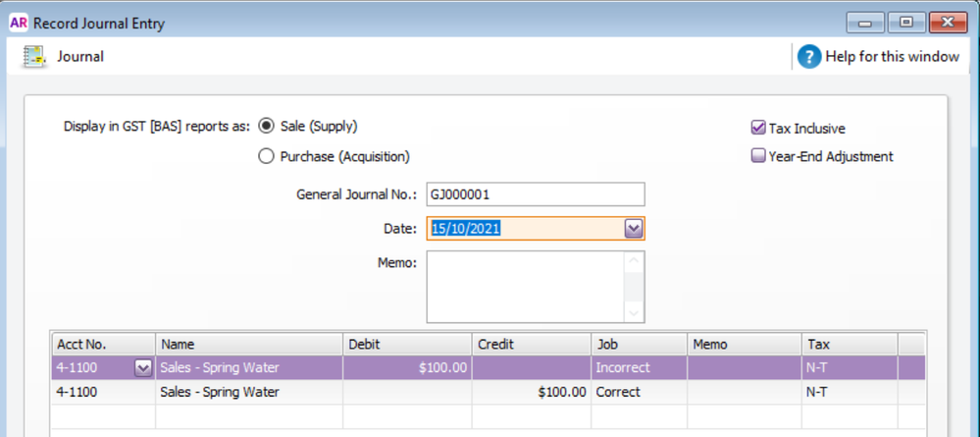
Task: Click the $100.00 debit cell
Action: (x=407, y=368)
